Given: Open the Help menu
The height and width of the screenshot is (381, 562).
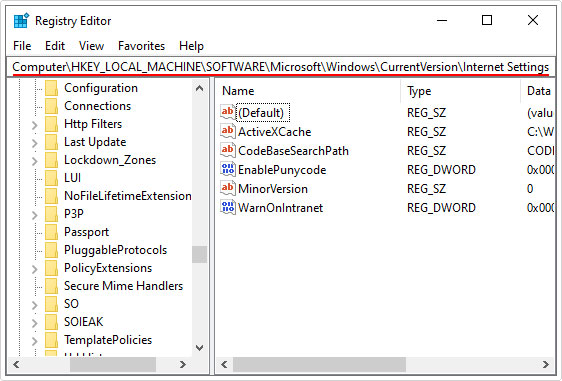Looking at the screenshot, I should click(191, 46).
